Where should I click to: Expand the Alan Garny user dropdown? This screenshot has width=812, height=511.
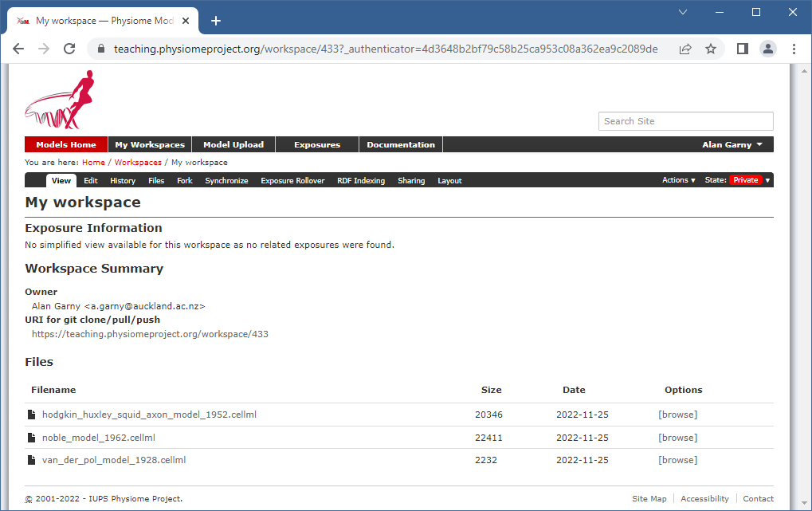732,145
